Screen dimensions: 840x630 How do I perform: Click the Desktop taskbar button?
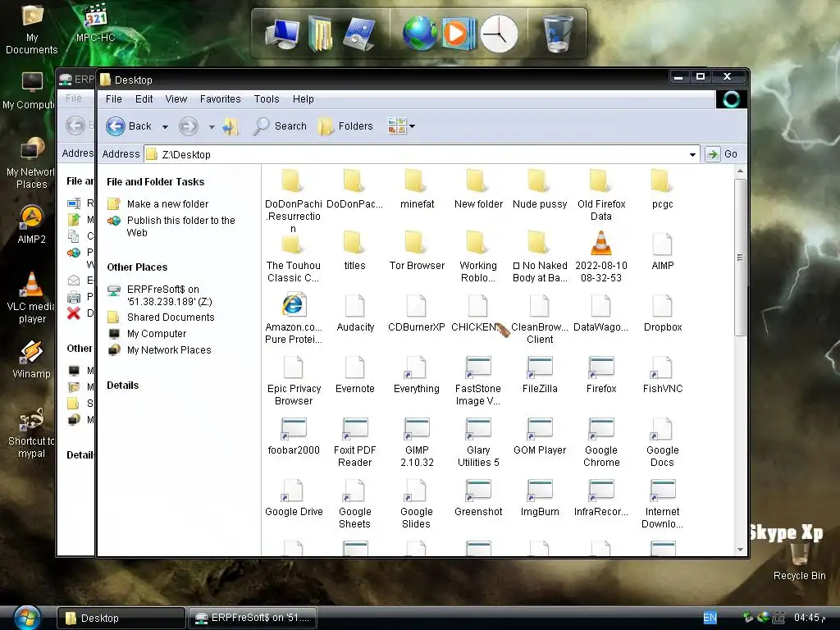click(121, 618)
